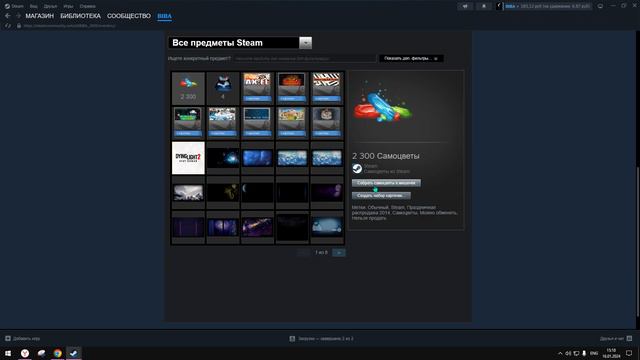The height and width of the screenshot is (360, 640).
Task: Open the Вид menu
Action: pyautogui.click(x=33, y=6)
